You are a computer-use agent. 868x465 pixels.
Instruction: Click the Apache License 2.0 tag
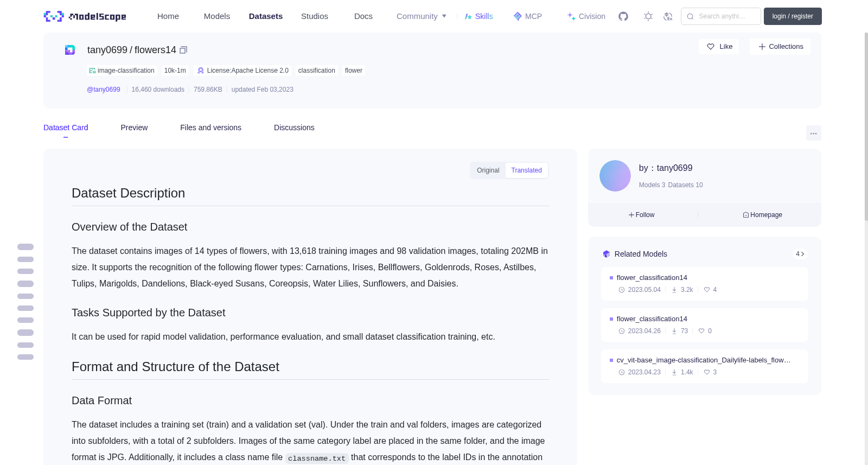click(x=242, y=71)
